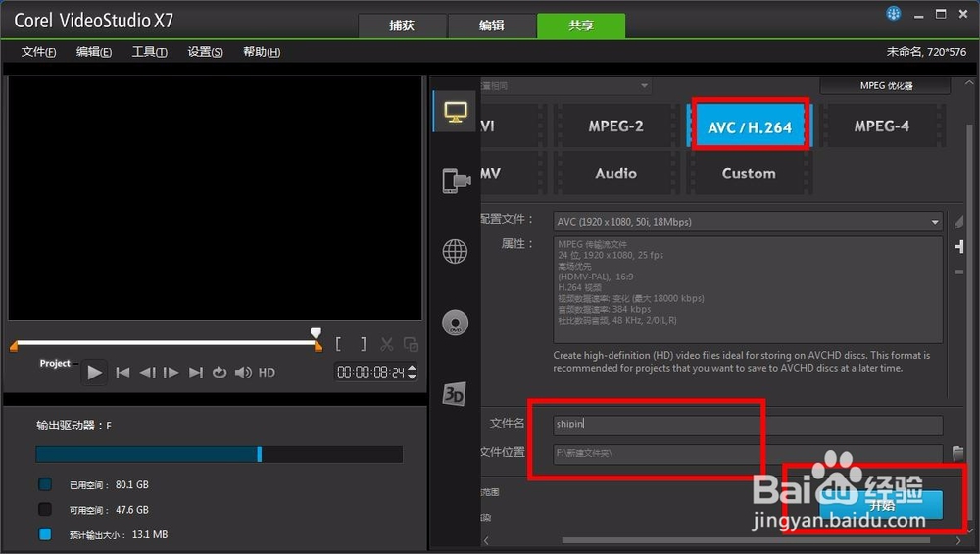Click the horizontal scrollbar in share panel
The image size is (980, 554).
point(746,541)
